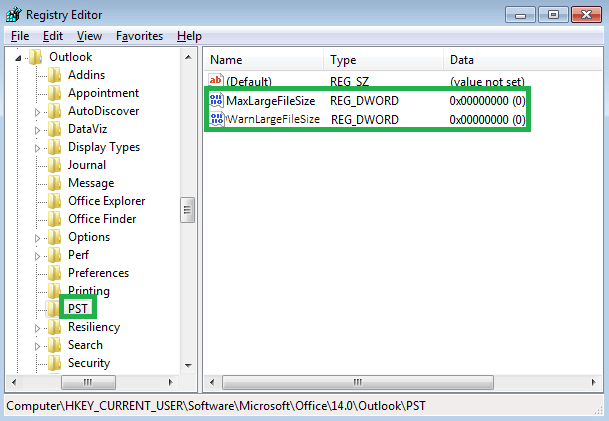The width and height of the screenshot is (609, 421).
Task: Click the values pane horizontal scrollbar thumb
Action: tap(358, 383)
